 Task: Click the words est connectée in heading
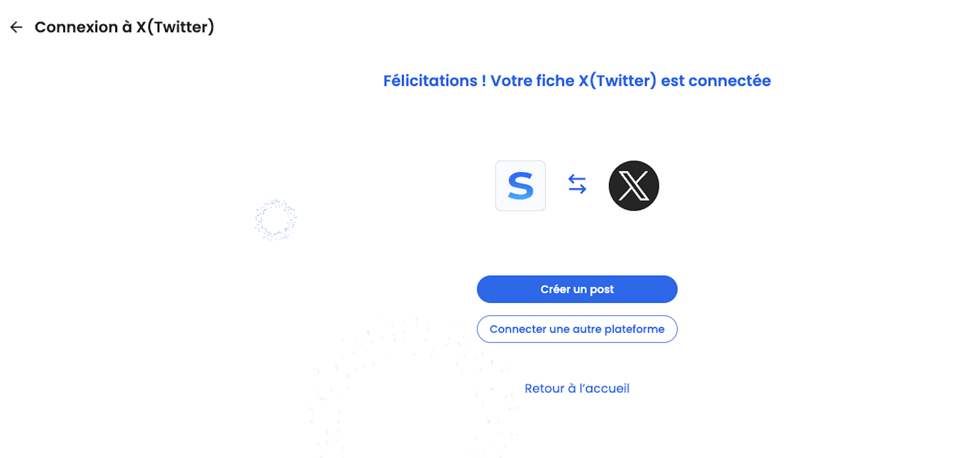(x=715, y=81)
